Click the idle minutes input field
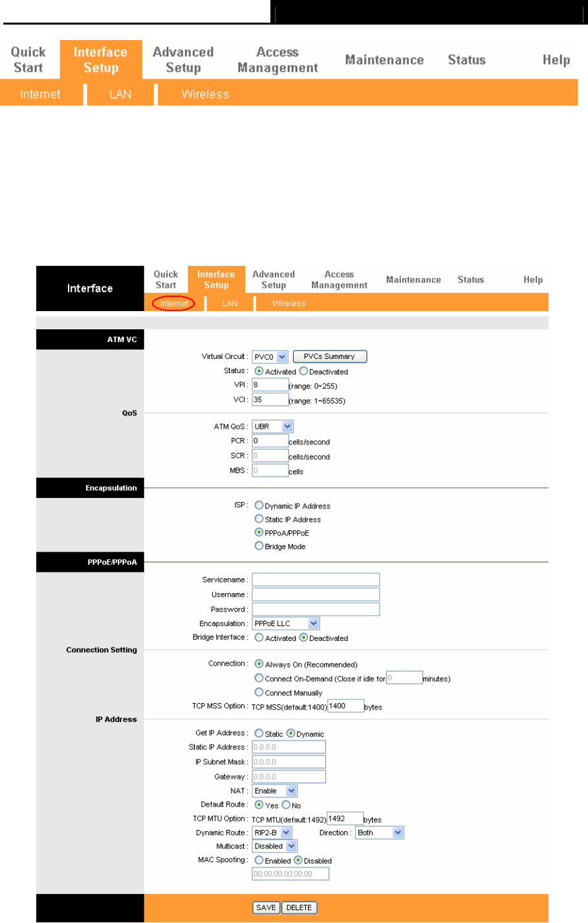The height and width of the screenshot is (923, 588). coord(404,678)
